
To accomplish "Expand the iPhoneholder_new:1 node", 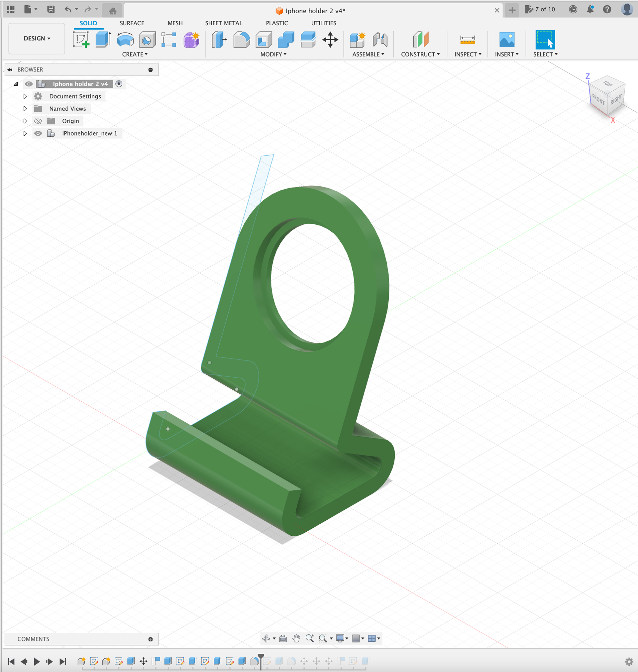I will coord(25,133).
